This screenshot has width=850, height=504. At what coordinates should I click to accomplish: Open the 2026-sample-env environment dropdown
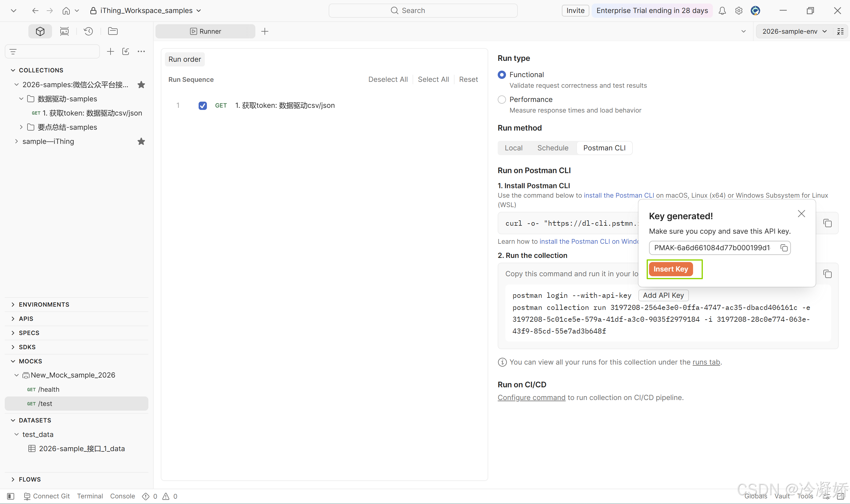795,31
